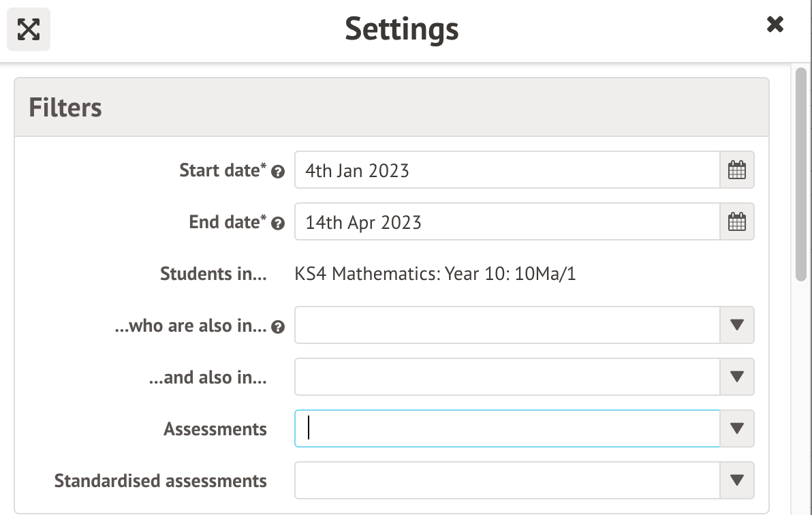812x515 pixels.
Task: Expand the '...and also in...' dropdown arrow
Action: coord(737,377)
